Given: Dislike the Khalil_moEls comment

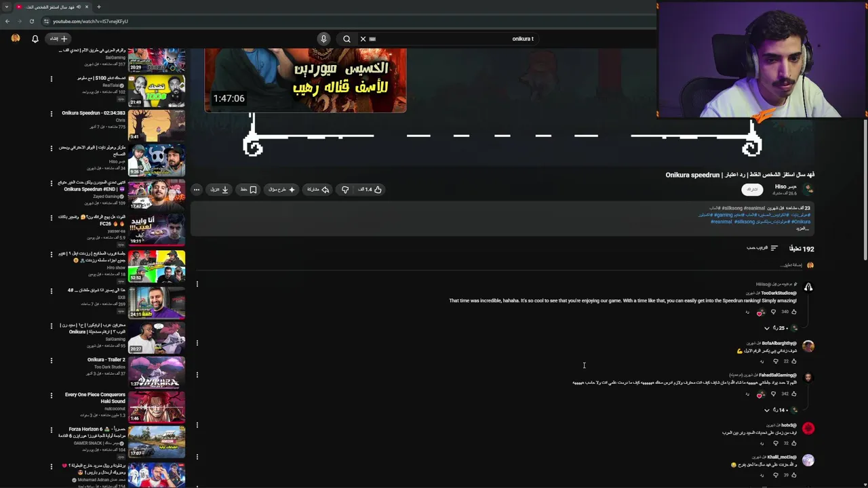Looking at the screenshot, I should pos(776,475).
